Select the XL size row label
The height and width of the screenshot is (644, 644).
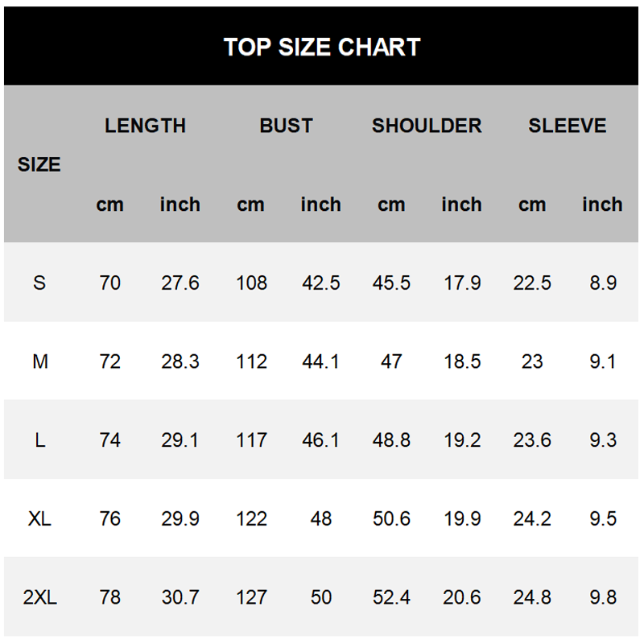click(39, 518)
